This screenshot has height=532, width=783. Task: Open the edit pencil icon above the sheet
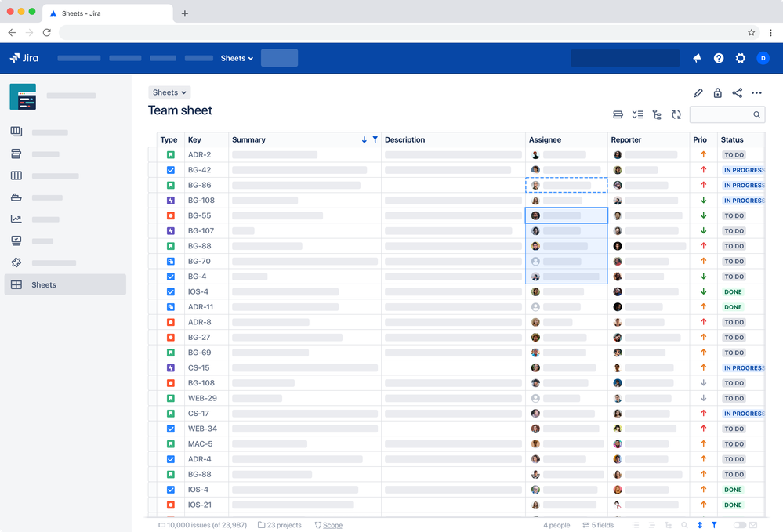point(698,92)
